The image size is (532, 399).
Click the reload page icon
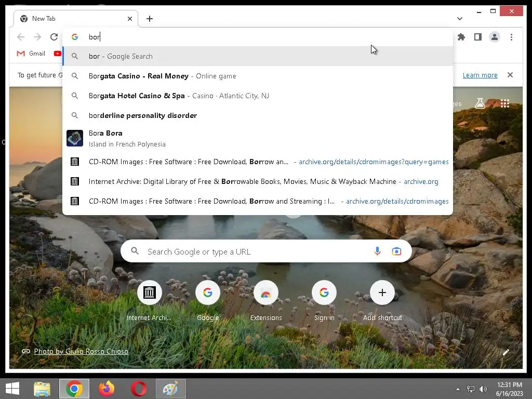tap(54, 37)
